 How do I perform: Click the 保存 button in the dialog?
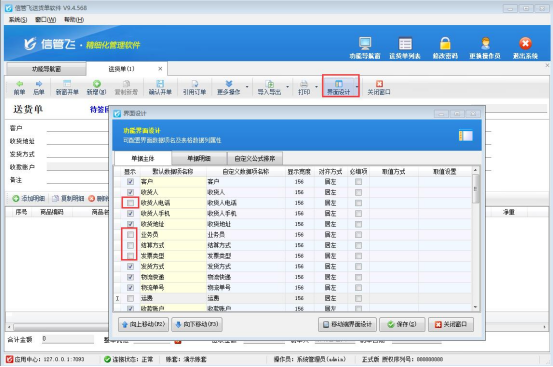click(x=402, y=324)
